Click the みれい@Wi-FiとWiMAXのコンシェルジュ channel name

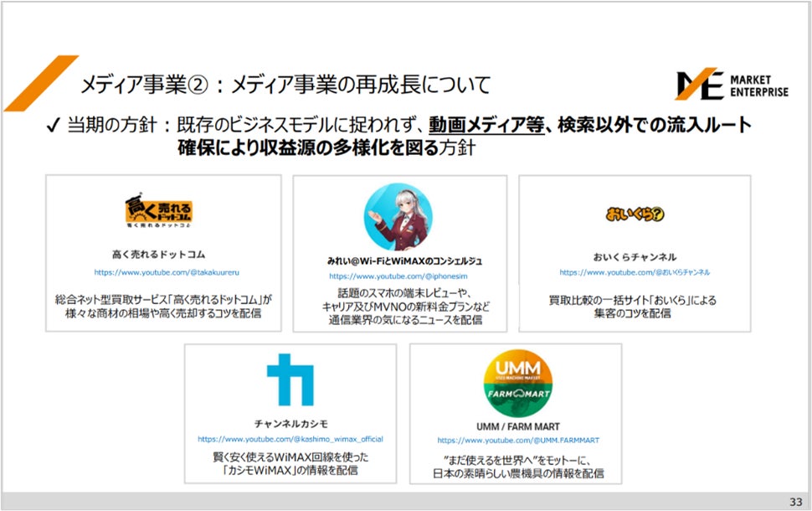(x=404, y=261)
